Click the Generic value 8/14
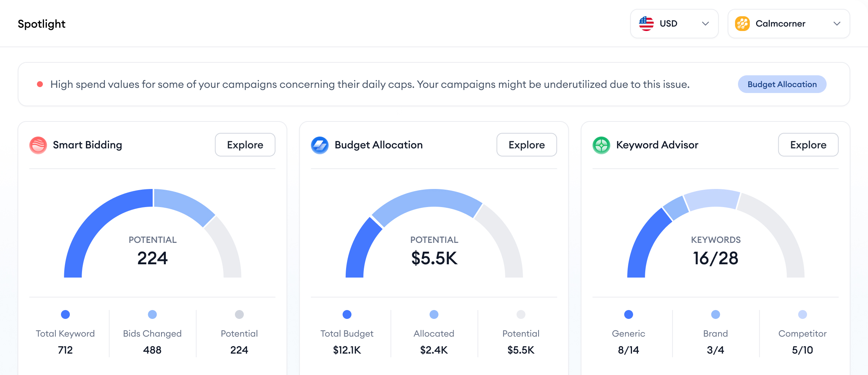Screen dimensions: 868x375 [x=629, y=350]
